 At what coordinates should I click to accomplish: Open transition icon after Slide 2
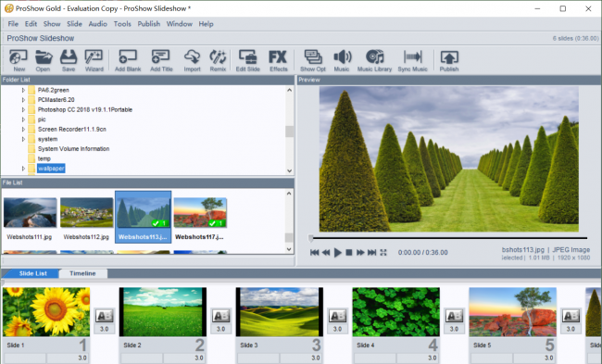[x=220, y=316]
